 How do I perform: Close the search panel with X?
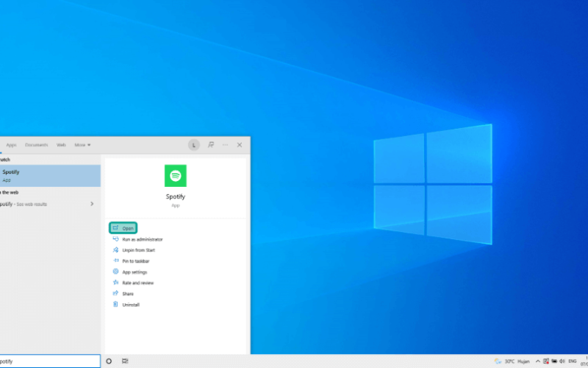click(x=240, y=145)
